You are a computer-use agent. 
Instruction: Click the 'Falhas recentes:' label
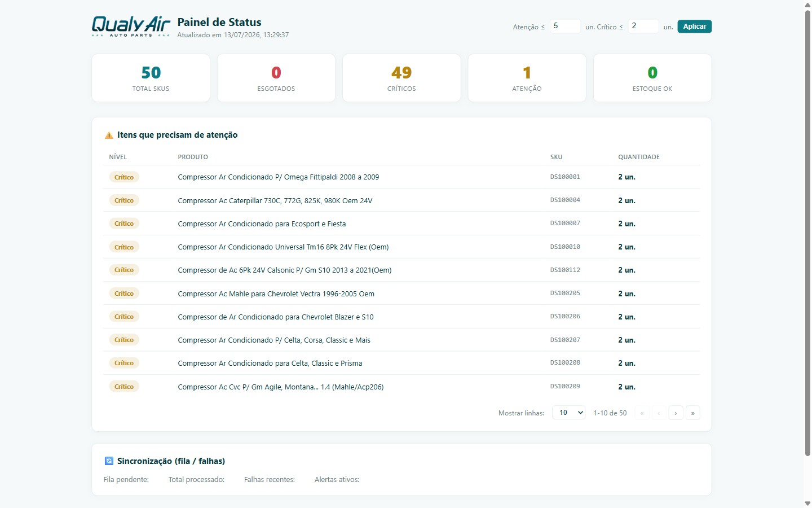pos(270,480)
